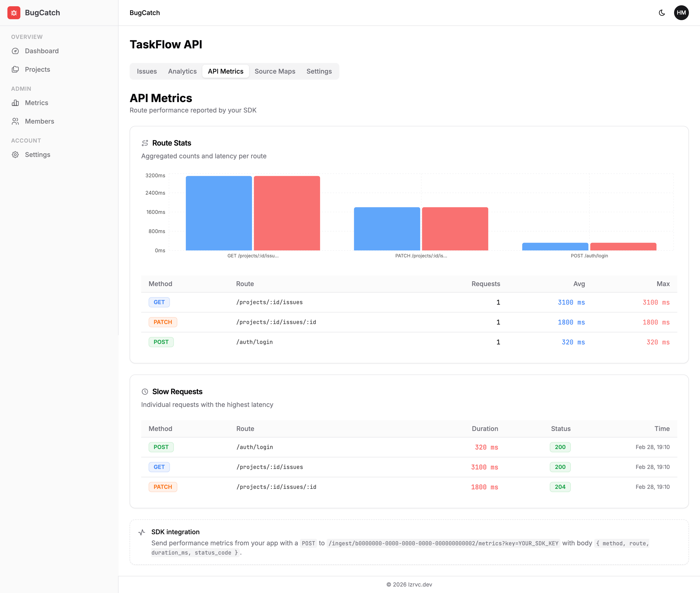Select the Members sidebar icon
Screen dimensions: 700x593
(16, 121)
